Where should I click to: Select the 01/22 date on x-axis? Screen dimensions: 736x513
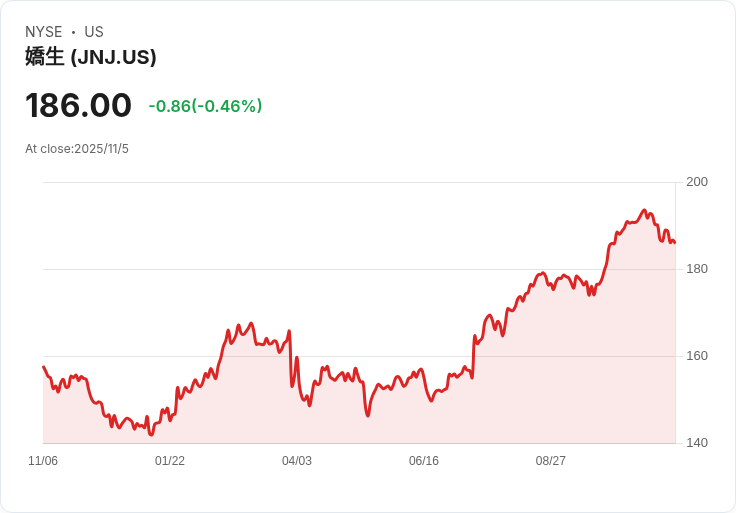click(x=170, y=461)
